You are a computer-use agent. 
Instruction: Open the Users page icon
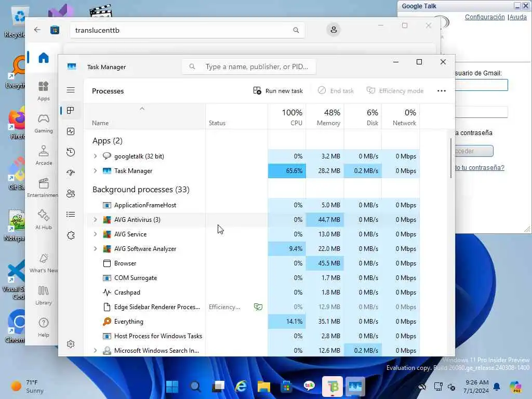pyautogui.click(x=71, y=193)
